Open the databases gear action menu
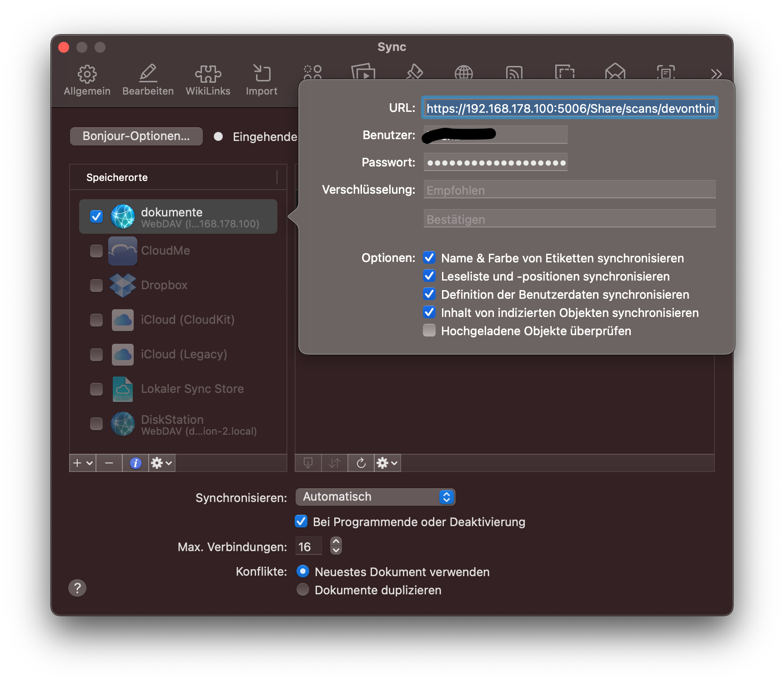The width and height of the screenshot is (784, 683). click(387, 463)
